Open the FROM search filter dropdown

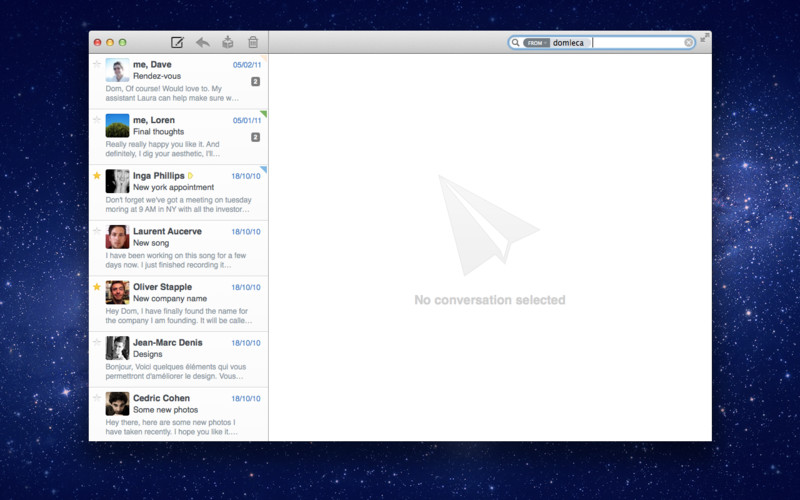point(536,43)
